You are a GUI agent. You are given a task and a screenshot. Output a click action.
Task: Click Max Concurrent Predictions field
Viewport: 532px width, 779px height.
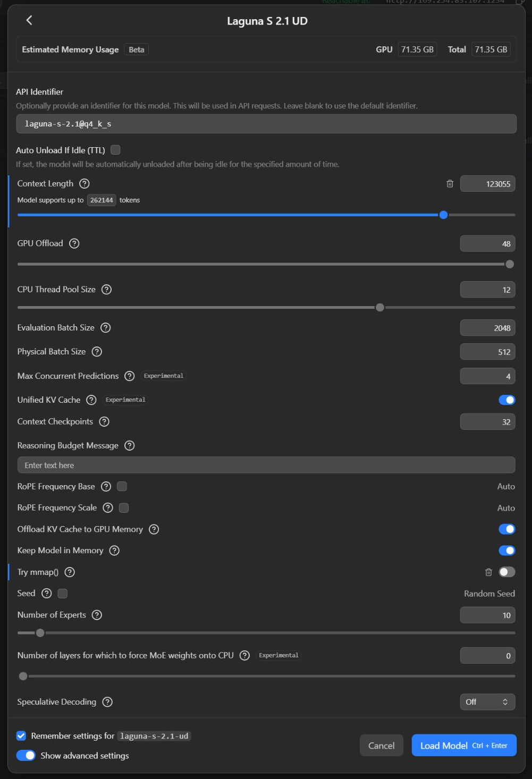[487, 376]
